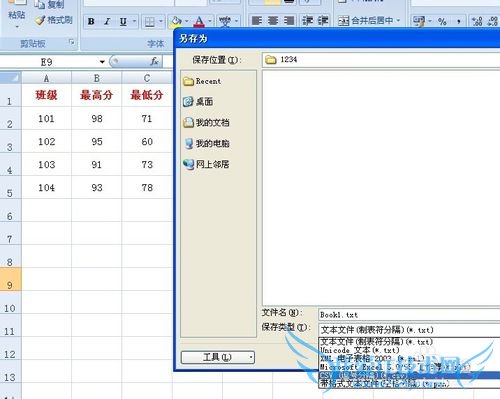
Task: Open 保存位置 folder combo showing 1234
Action: tap(381, 60)
